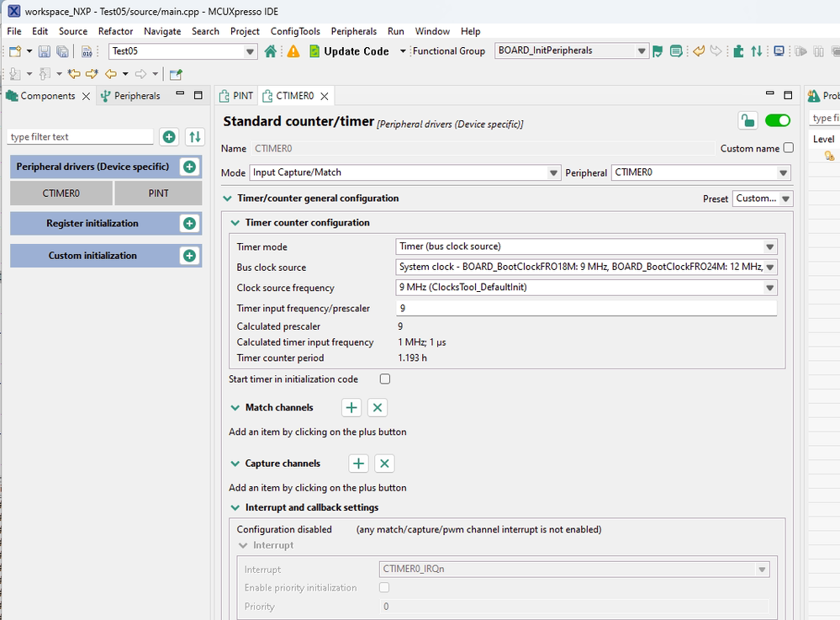Click the sort arrows icon beside filter
840x620 pixels.
click(195, 136)
